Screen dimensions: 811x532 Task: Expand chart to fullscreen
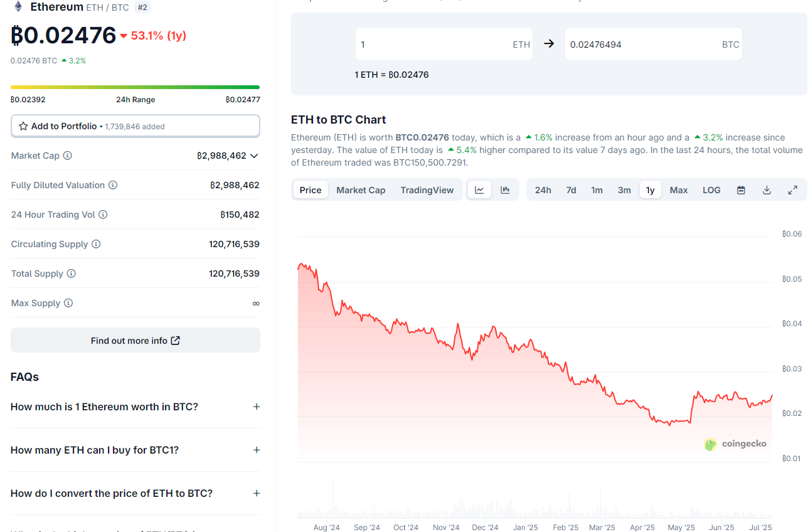point(792,190)
